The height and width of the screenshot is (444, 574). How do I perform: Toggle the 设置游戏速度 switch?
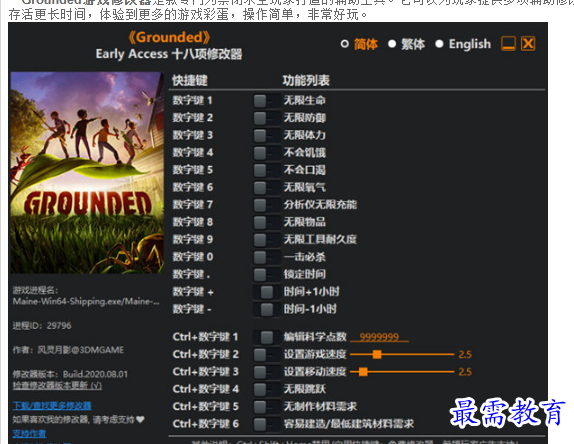pyautogui.click(x=266, y=354)
